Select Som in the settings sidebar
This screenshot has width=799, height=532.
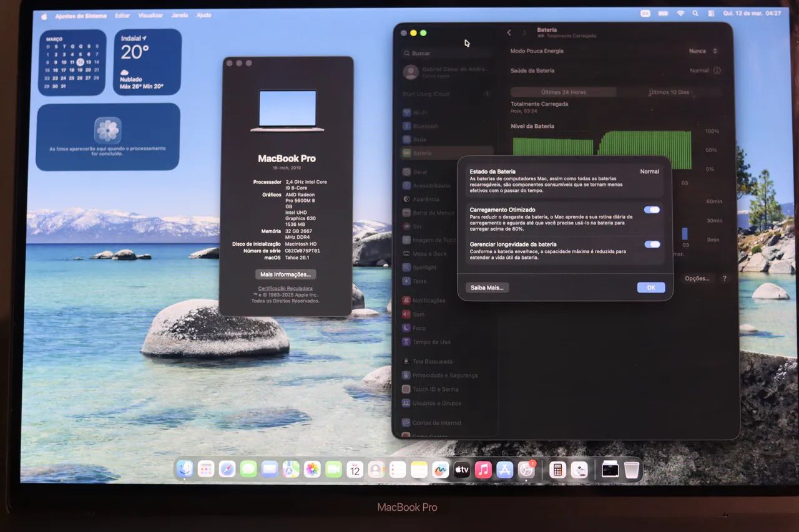447,314
